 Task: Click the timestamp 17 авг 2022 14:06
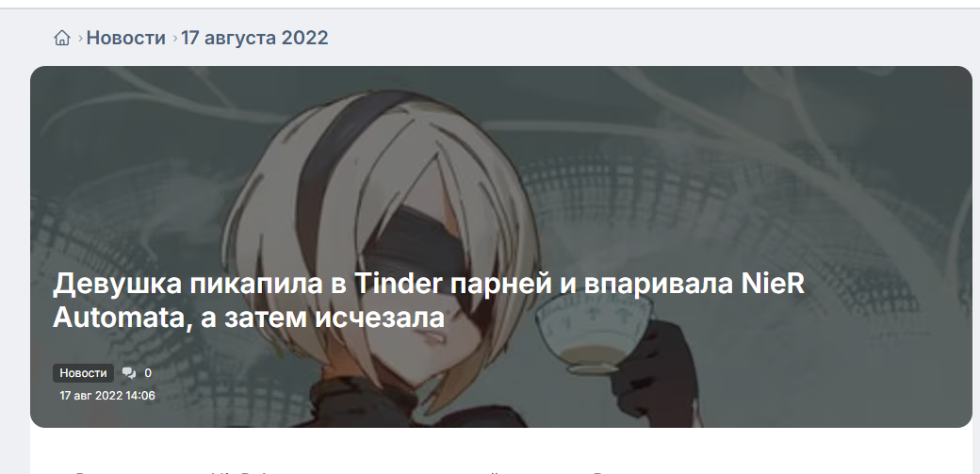(107, 395)
